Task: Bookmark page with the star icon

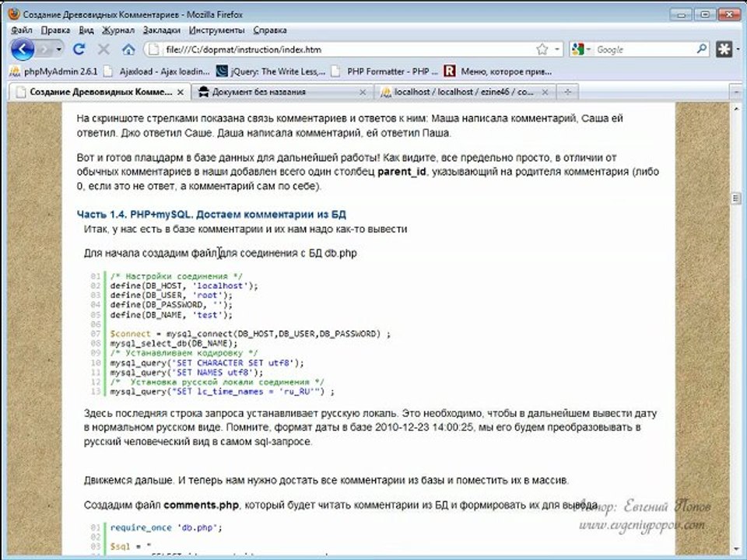Action: tap(542, 50)
